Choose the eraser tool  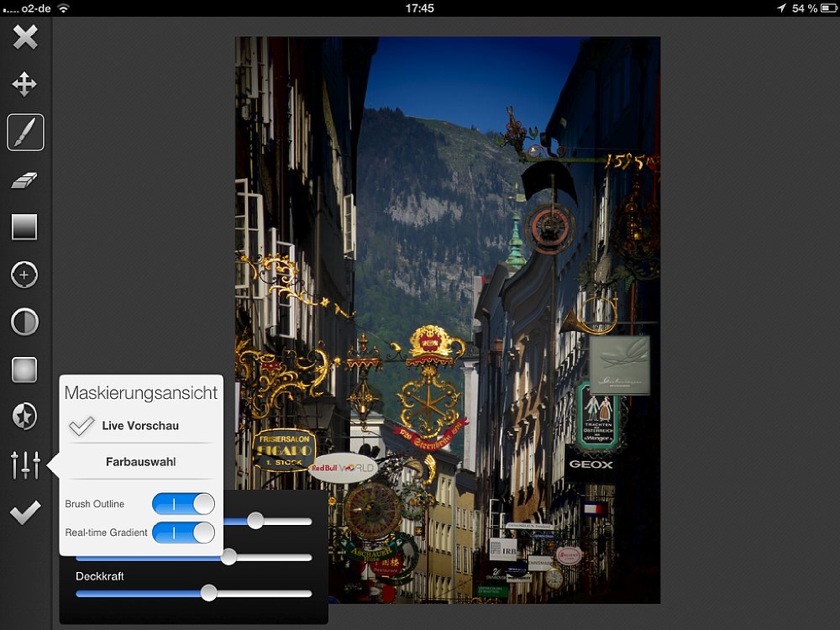point(24,180)
